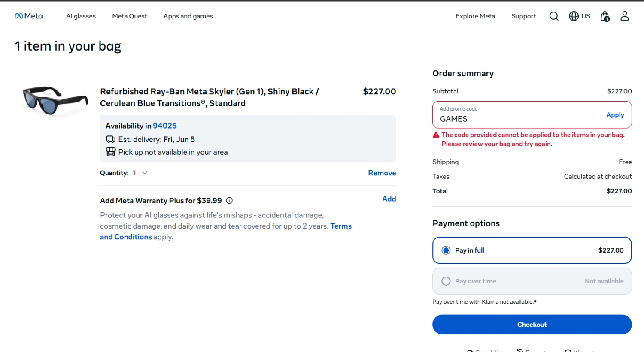Viewport: 644px width, 352px height.
Task: Click the $227.00 item price
Action: (x=379, y=91)
